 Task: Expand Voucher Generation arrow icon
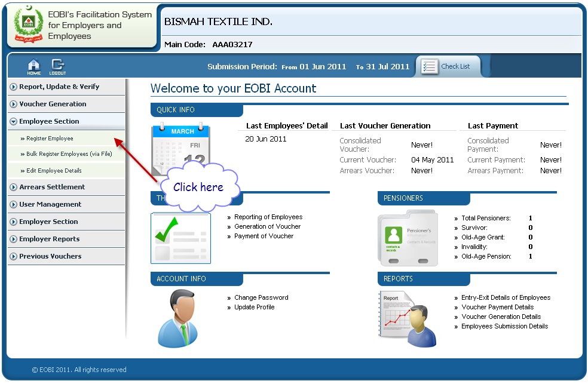[x=14, y=104]
